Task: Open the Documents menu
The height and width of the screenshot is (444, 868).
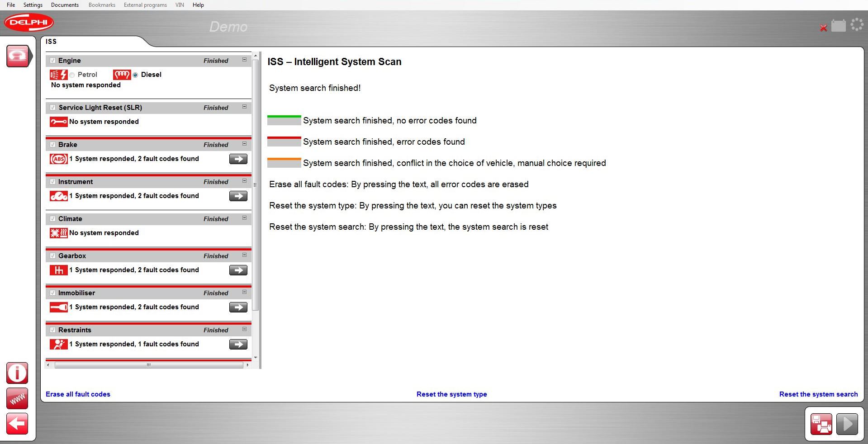Action: point(65,5)
